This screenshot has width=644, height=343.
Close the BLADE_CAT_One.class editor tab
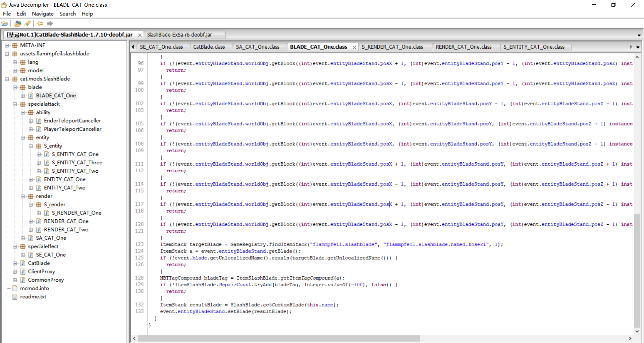(354, 47)
